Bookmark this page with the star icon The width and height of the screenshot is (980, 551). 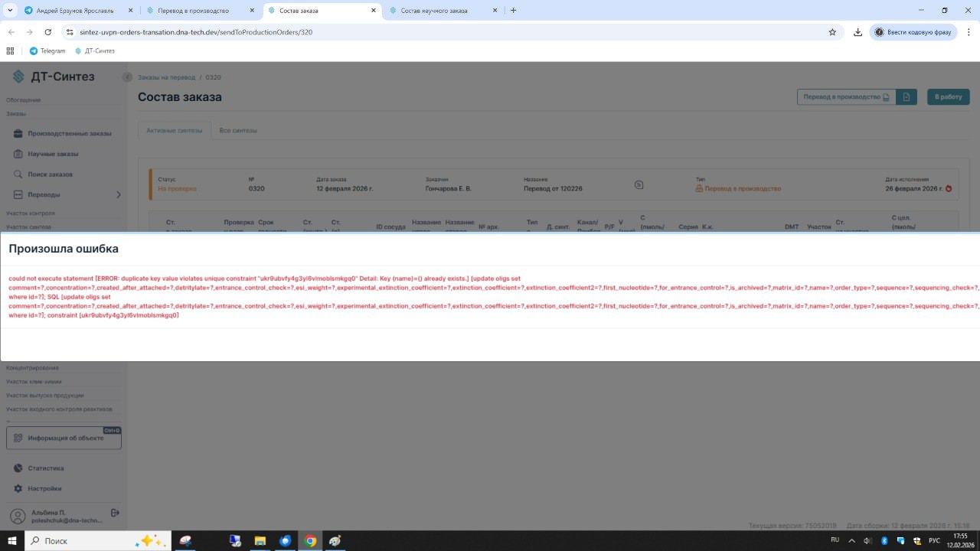(x=832, y=32)
